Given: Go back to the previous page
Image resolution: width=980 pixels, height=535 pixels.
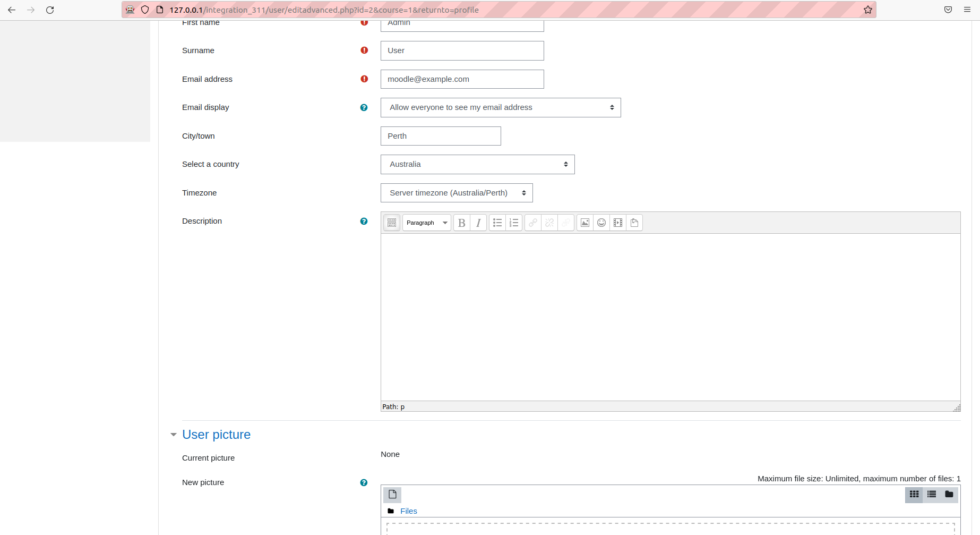Looking at the screenshot, I should coord(12,10).
